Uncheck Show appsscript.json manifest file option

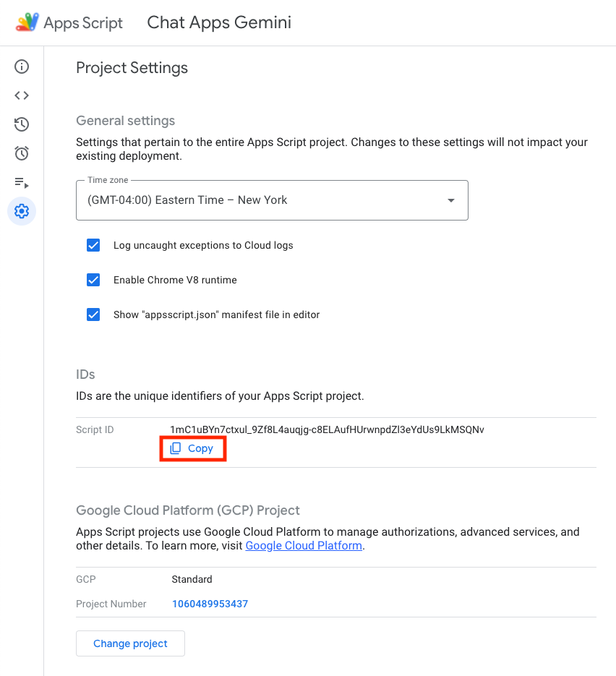click(x=93, y=315)
